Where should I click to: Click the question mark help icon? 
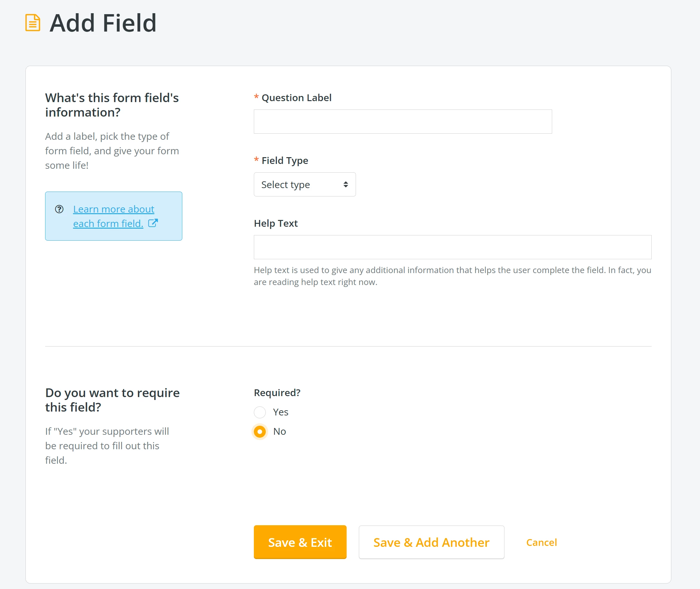pos(59,209)
